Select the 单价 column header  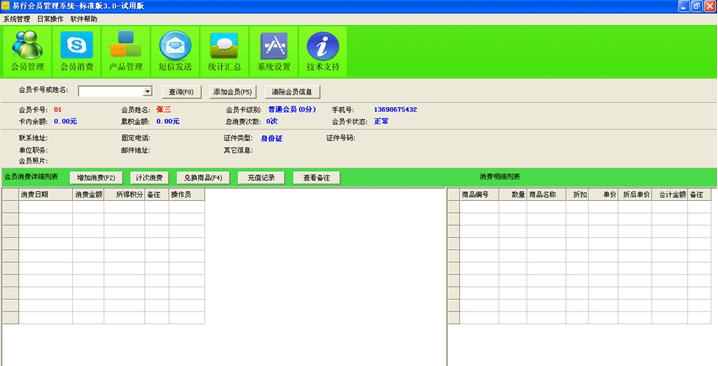click(x=603, y=195)
